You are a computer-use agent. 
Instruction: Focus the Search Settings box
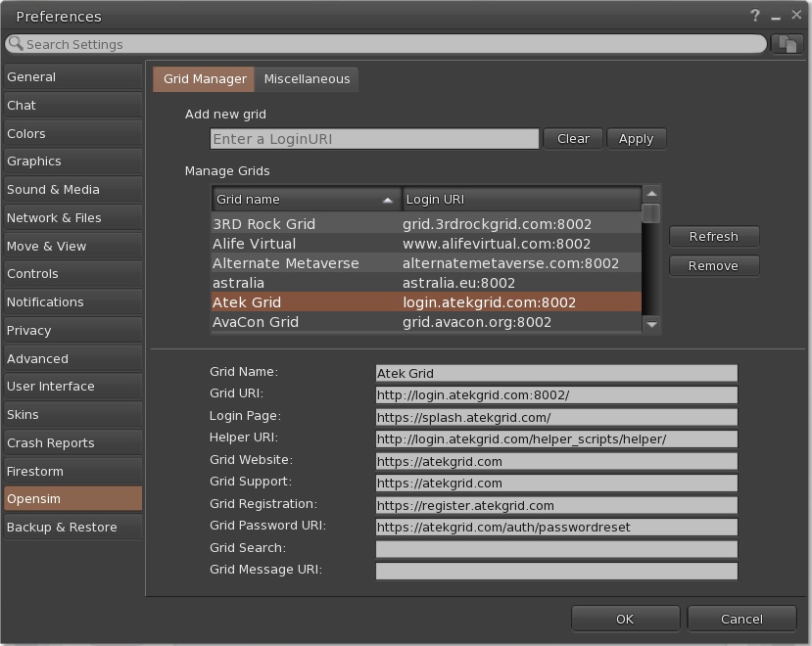392,44
